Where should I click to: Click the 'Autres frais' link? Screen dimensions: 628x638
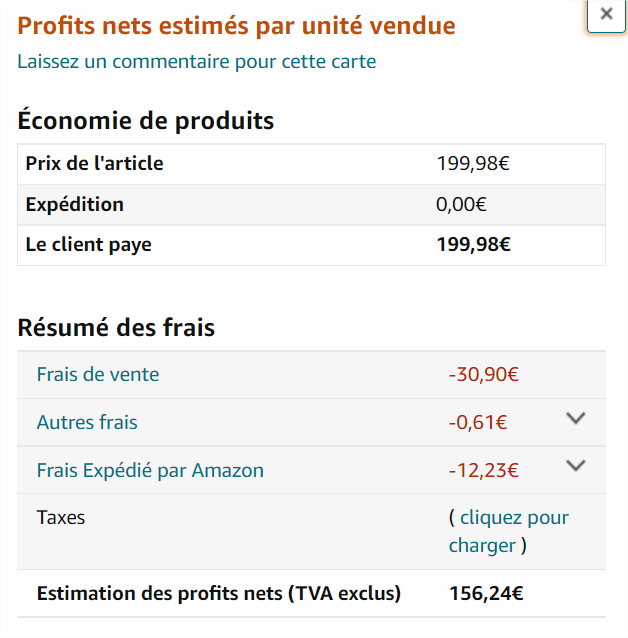click(x=87, y=422)
